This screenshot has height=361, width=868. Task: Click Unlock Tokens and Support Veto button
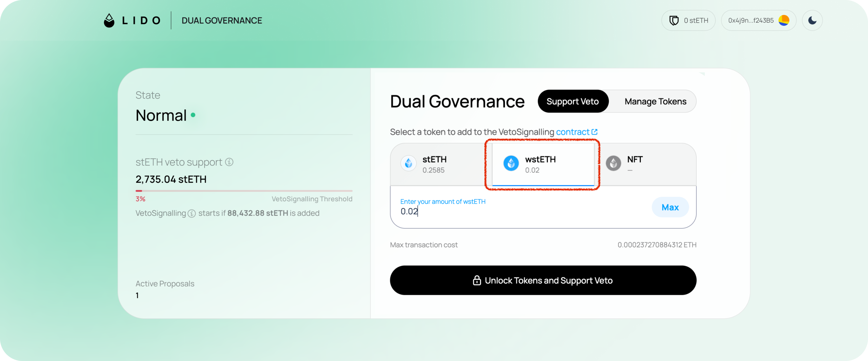click(x=543, y=280)
